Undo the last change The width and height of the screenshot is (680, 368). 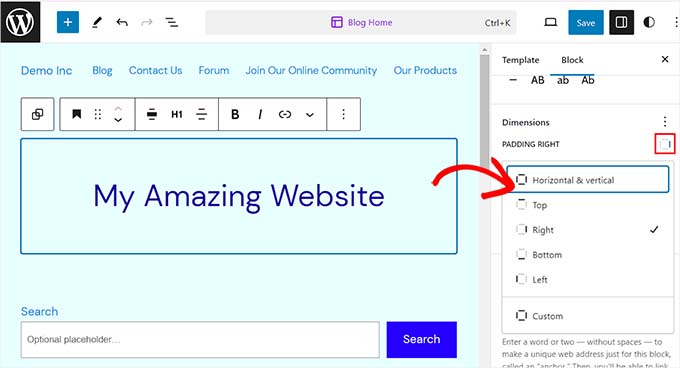click(122, 22)
